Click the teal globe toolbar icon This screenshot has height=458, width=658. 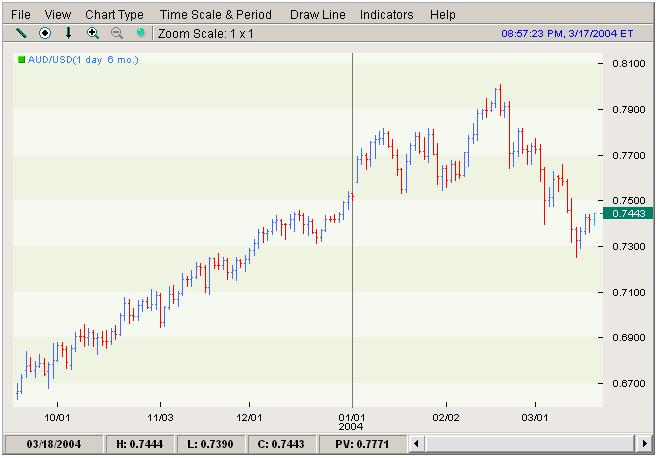coord(140,32)
